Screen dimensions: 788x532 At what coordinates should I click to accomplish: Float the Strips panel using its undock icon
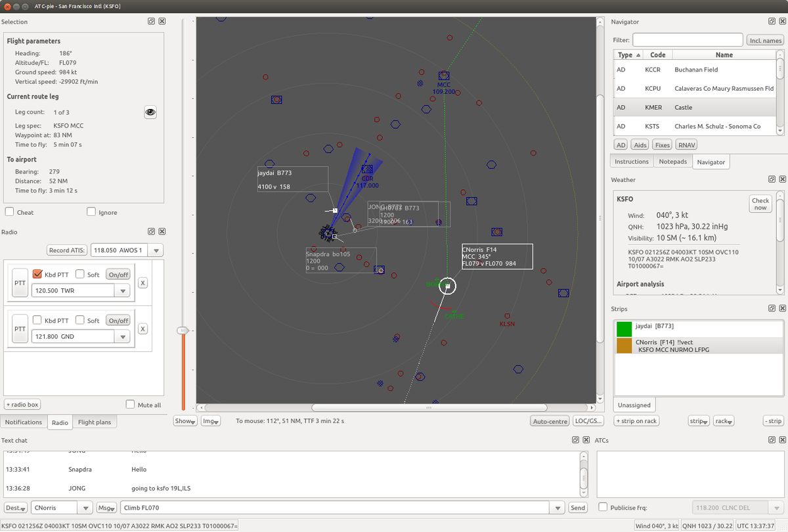tap(772, 309)
